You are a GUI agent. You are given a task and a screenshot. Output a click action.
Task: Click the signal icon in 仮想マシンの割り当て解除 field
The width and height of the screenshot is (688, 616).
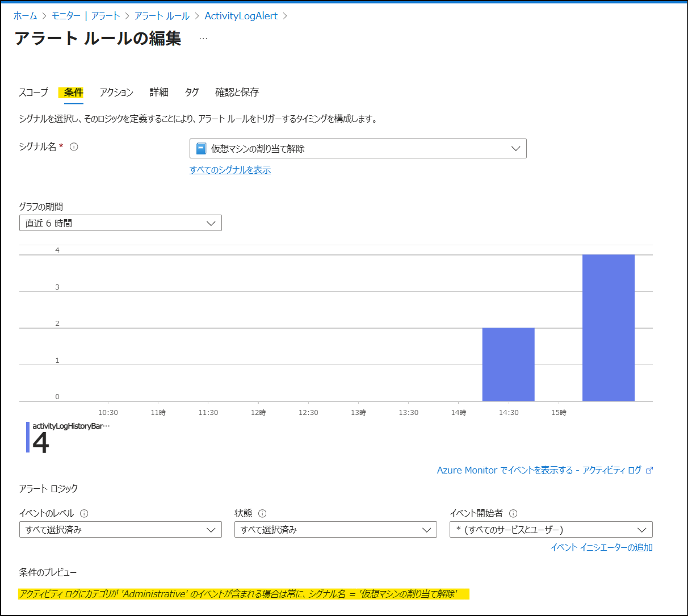[x=201, y=149]
